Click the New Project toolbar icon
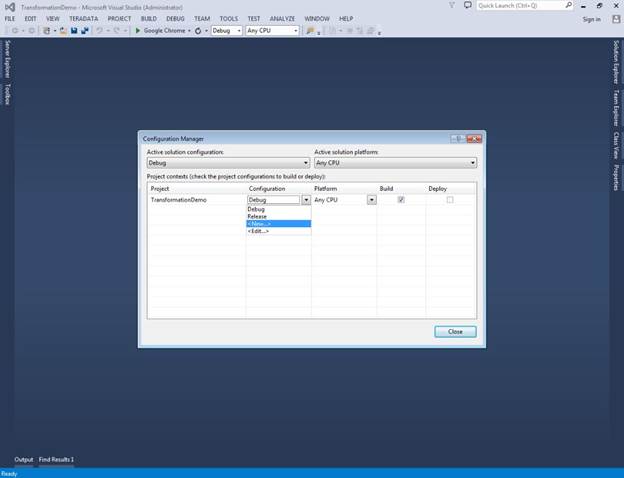624x478 pixels. pos(47,31)
